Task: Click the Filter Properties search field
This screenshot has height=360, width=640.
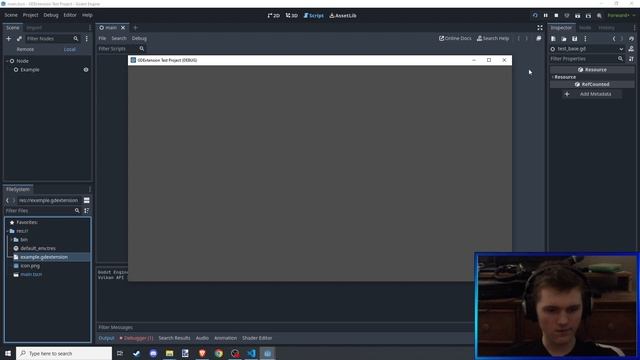Action: [x=587, y=59]
